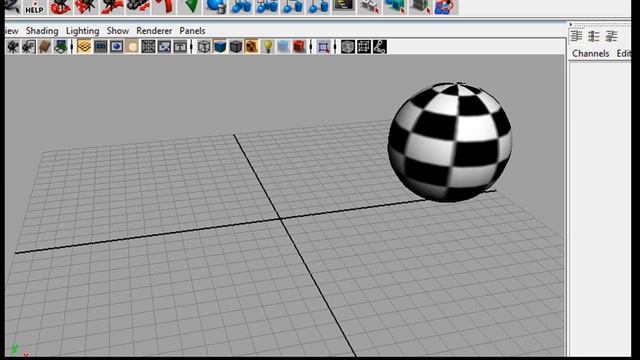Enable Smooth Shade All with blue cube
Viewport: 640px width, 360px height.
(x=220, y=47)
